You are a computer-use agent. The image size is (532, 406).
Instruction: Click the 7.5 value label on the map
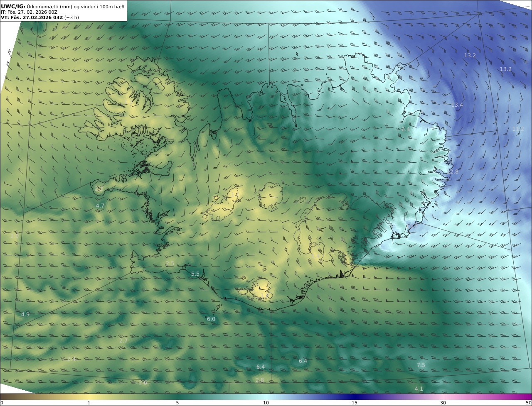(x=421, y=365)
